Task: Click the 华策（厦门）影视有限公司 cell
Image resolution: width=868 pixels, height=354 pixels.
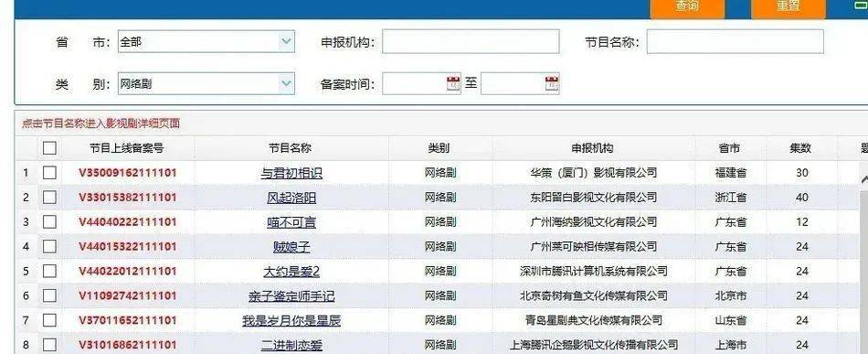Action: tap(593, 173)
